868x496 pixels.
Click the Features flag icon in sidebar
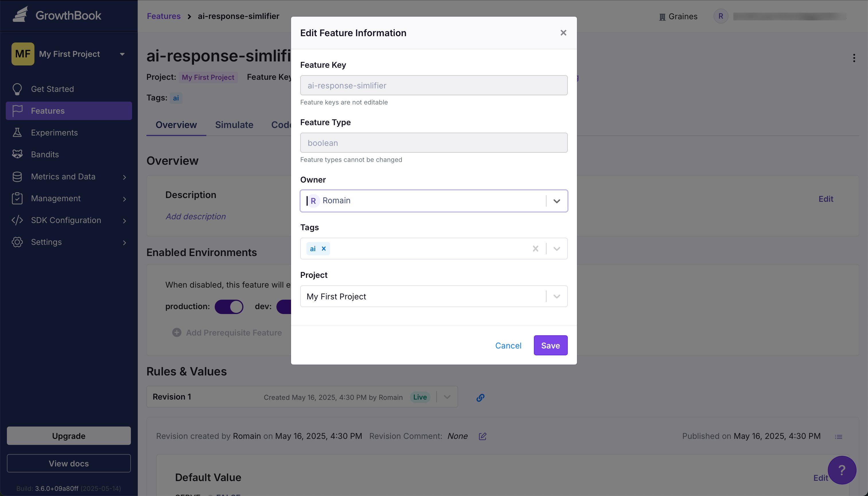[x=17, y=111]
